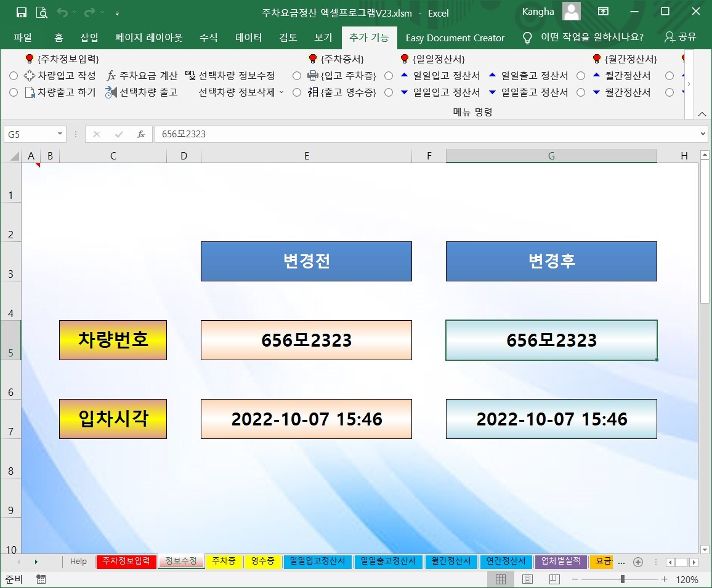
Task: Select radio button beside 차량입고 작성
Action: click(14, 76)
